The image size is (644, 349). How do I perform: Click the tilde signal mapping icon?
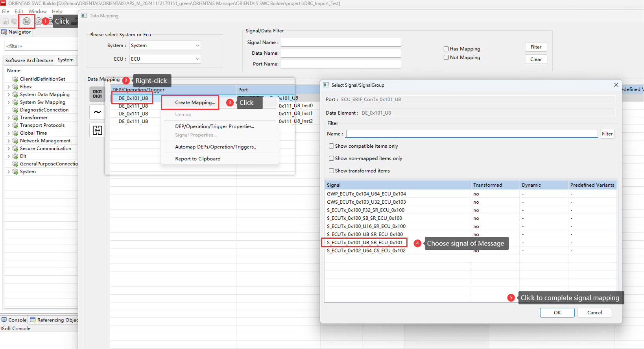click(97, 112)
